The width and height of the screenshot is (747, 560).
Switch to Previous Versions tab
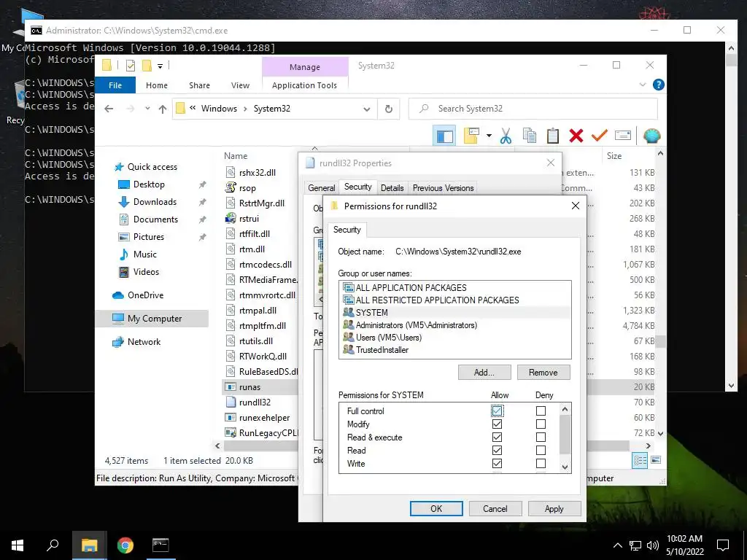coord(443,188)
